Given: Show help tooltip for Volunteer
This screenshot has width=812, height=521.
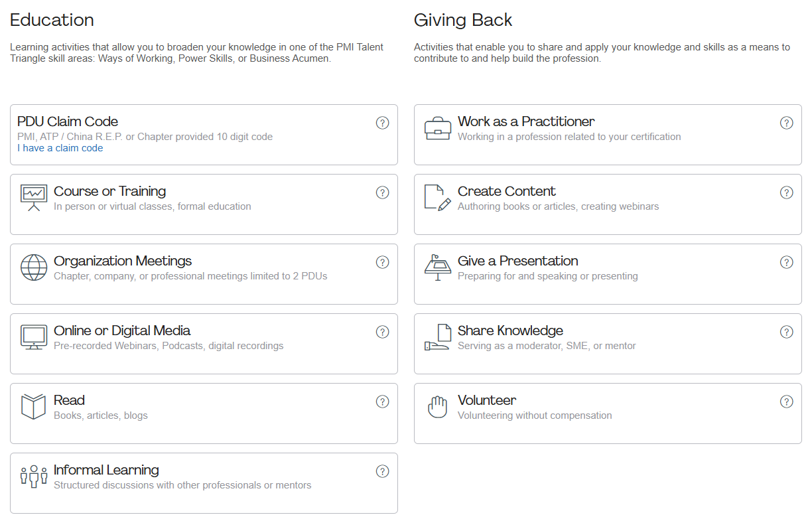Looking at the screenshot, I should point(787,402).
